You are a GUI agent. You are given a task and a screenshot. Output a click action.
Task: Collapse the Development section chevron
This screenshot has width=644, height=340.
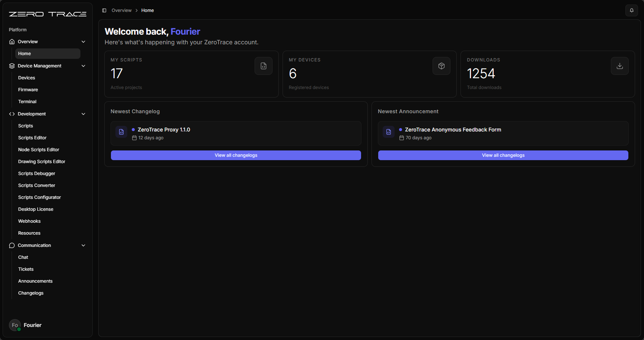[83, 114]
